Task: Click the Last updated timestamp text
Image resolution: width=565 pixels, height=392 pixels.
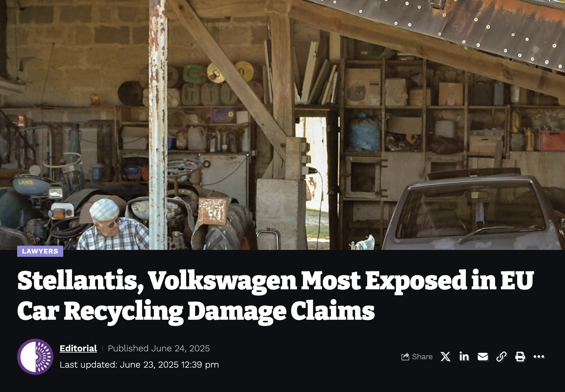Action: 139,365
